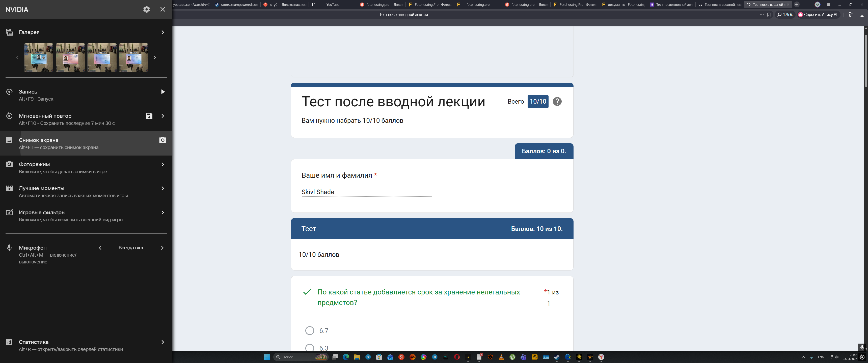Switch microphone mode to next option
This screenshot has height=363, width=868.
pos(162,248)
